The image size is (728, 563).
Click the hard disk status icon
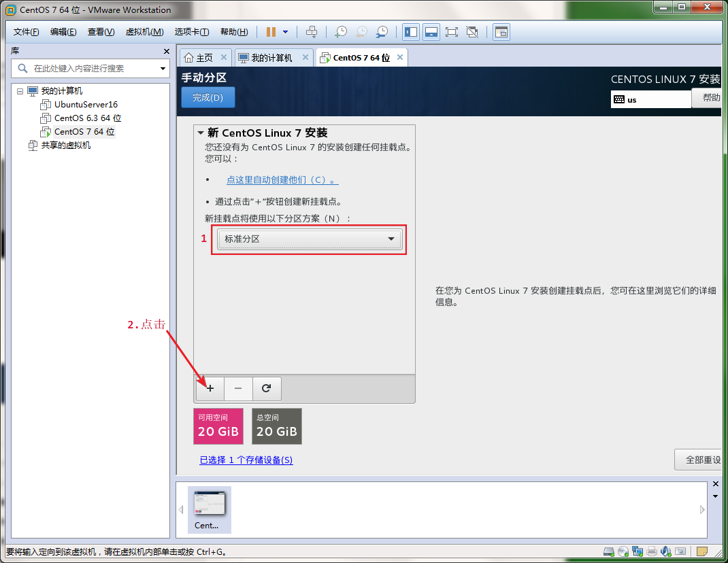coord(609,551)
